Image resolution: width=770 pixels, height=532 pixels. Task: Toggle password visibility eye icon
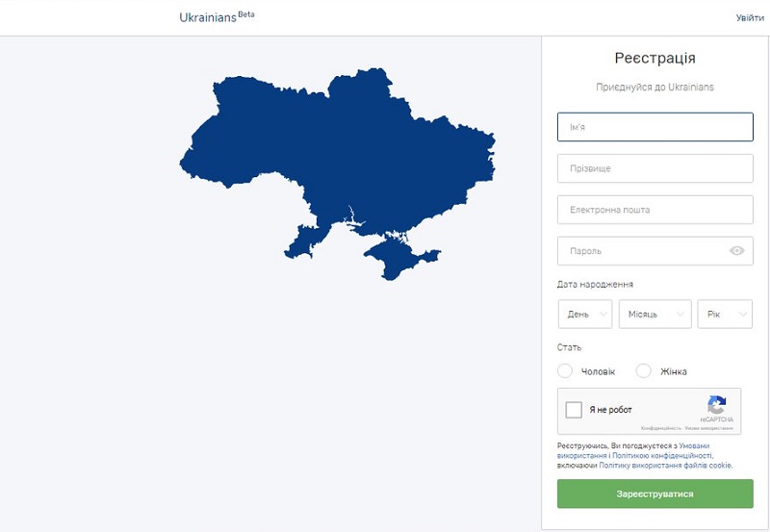[x=736, y=251]
